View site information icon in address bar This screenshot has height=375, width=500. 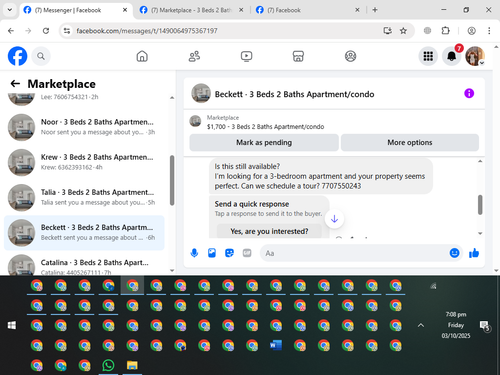(x=67, y=31)
